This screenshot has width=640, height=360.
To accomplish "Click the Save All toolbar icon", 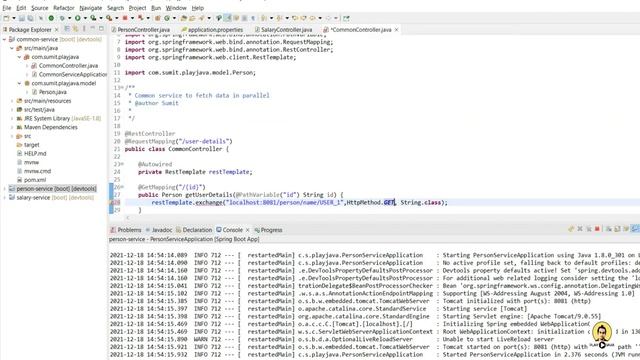I will (x=30, y=18).
